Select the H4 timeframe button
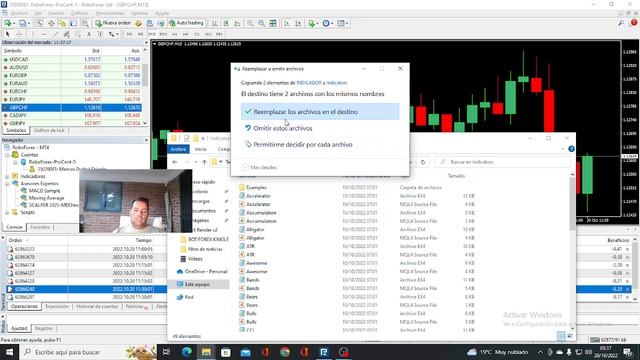Image resolution: width=640 pixels, height=360 pixels. [185, 34]
